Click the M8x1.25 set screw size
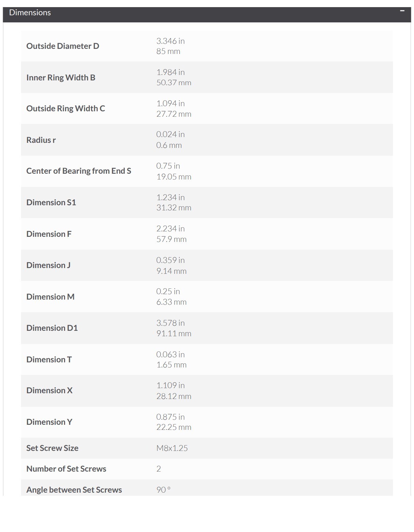Image resolution: width=414 pixels, height=532 pixels. coord(172,448)
